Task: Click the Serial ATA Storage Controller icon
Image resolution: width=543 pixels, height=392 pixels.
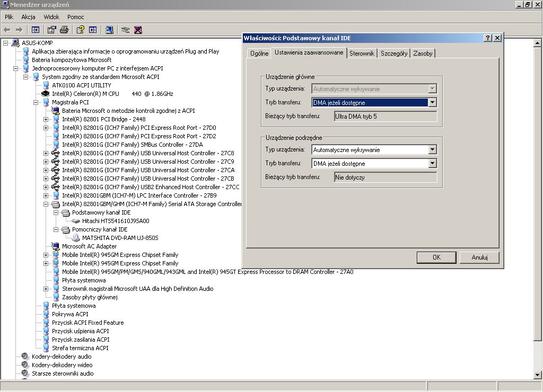Action: point(55,204)
